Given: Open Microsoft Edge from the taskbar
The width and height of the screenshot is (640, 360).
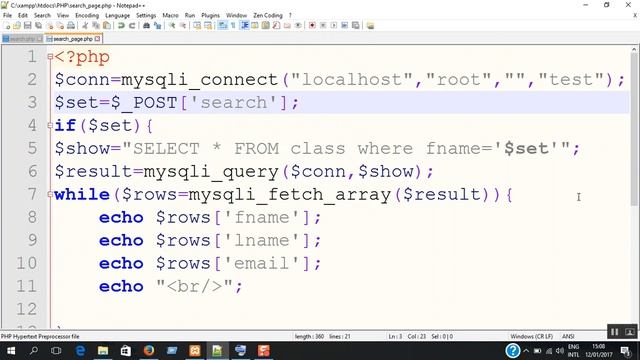Looking at the screenshot, I should pos(80,351).
